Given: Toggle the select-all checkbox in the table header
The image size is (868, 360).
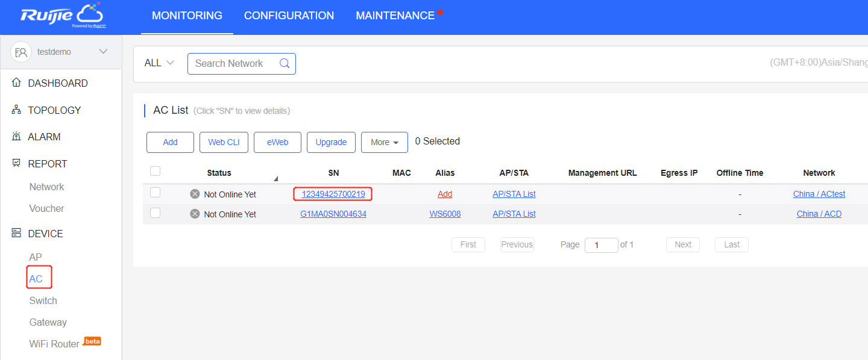Looking at the screenshot, I should tap(155, 172).
